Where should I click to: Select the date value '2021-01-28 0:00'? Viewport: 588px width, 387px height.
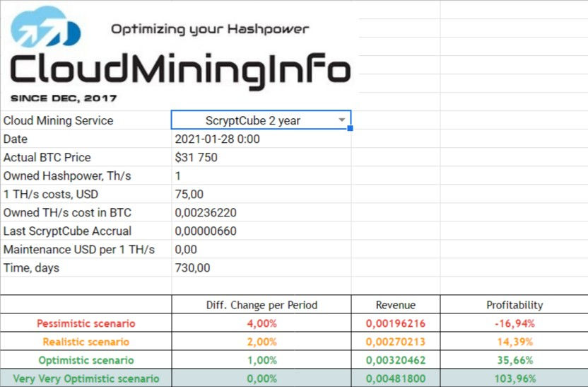tap(217, 139)
